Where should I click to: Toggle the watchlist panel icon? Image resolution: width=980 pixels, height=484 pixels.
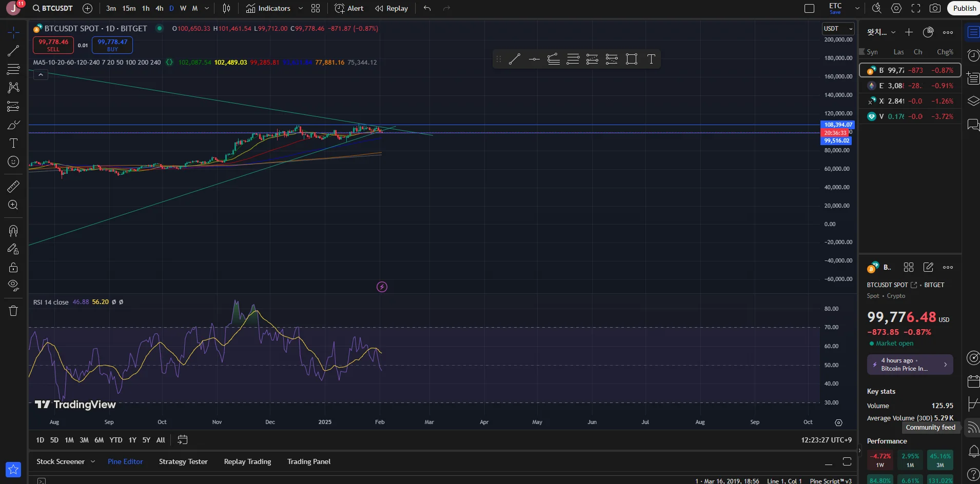tap(973, 32)
